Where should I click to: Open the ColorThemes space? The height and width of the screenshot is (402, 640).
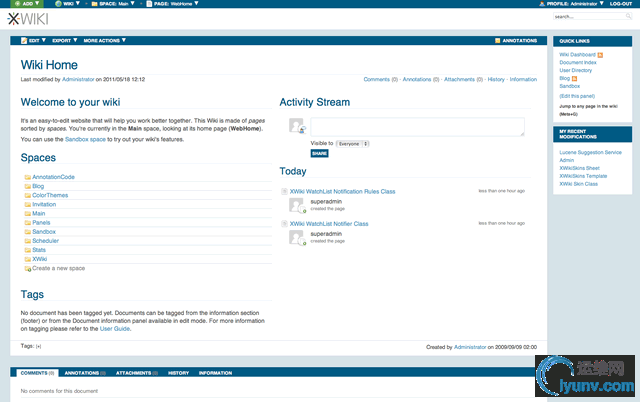pos(50,195)
